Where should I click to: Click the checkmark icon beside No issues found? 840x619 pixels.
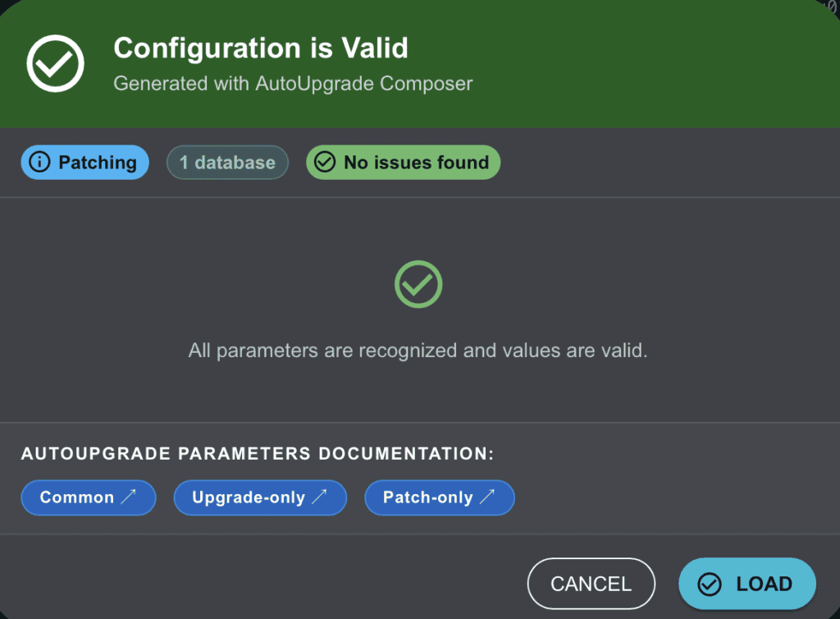click(325, 163)
